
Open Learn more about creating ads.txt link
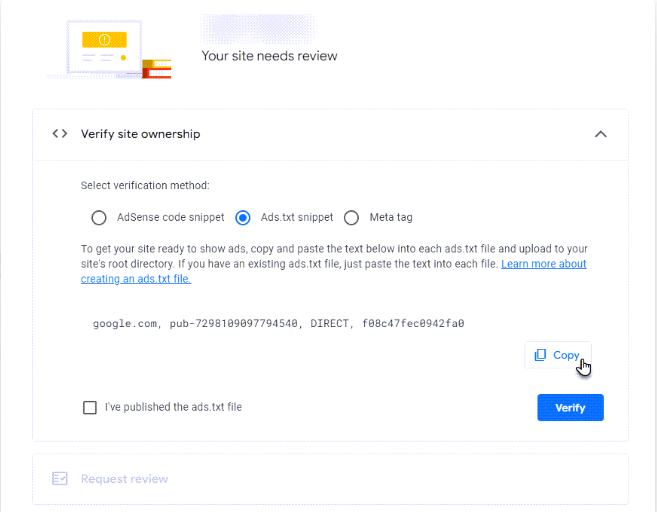(543, 264)
